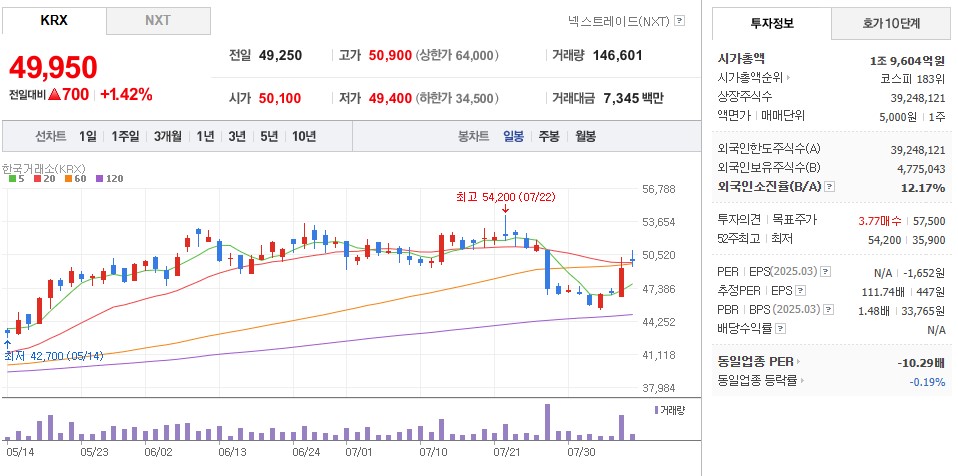Click the trading value 7,345 백만
958x476 pixels.
633,98
